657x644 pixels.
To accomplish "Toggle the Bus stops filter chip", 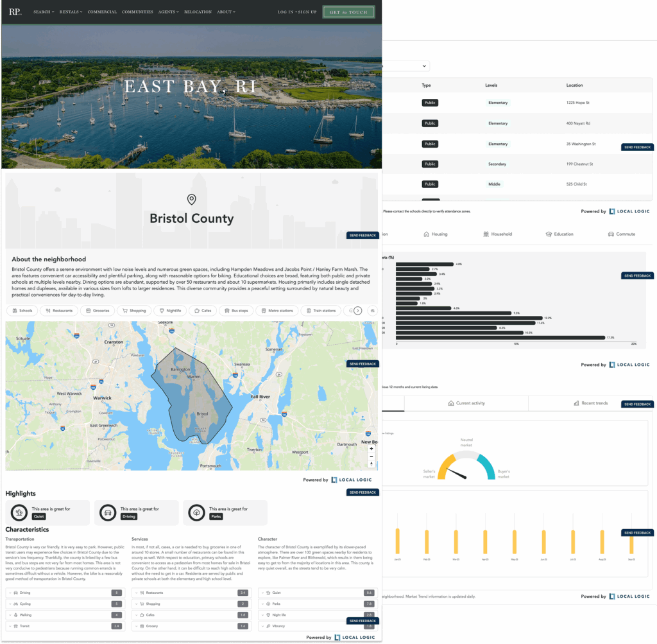I will click(235, 311).
